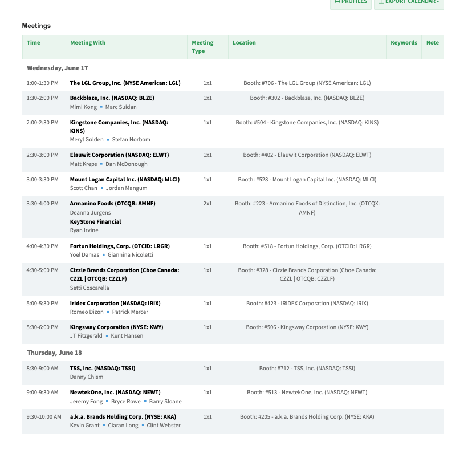Select Booth #423 IRIDEX Corporation location
Image resolution: width=476 pixels, height=449 pixels.
click(x=307, y=303)
